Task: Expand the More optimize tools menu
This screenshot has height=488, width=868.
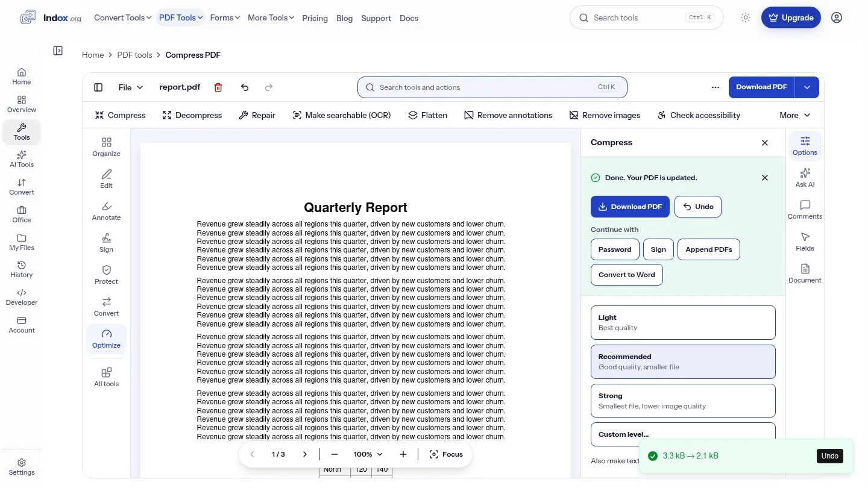Action: tap(795, 115)
